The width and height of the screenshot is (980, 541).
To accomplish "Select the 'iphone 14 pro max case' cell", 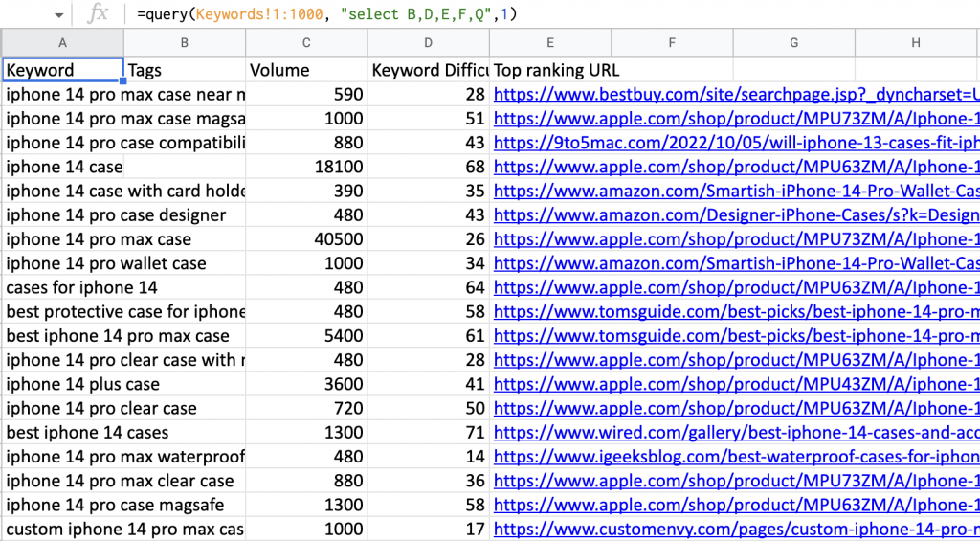I will 99,239.
